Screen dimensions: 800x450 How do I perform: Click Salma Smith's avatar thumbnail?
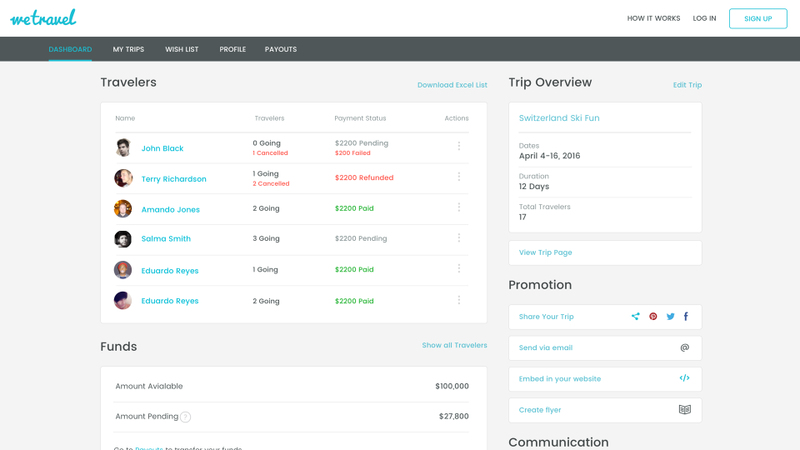pyautogui.click(x=123, y=239)
